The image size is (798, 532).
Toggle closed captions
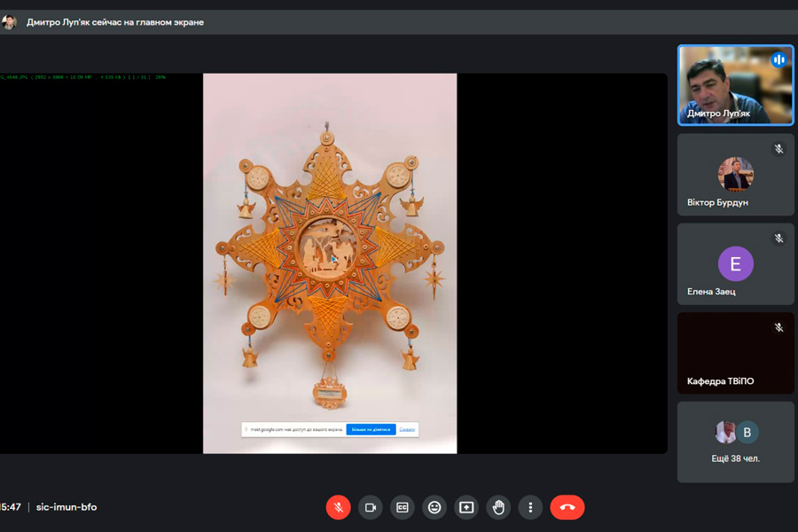pyautogui.click(x=403, y=507)
